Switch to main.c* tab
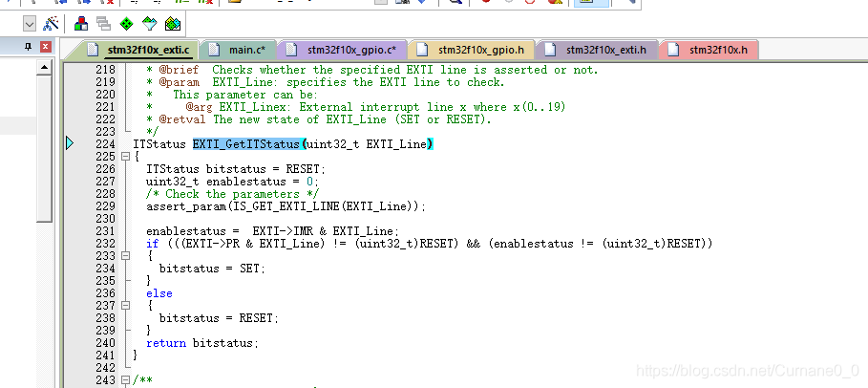The height and width of the screenshot is (388, 868). [238, 50]
